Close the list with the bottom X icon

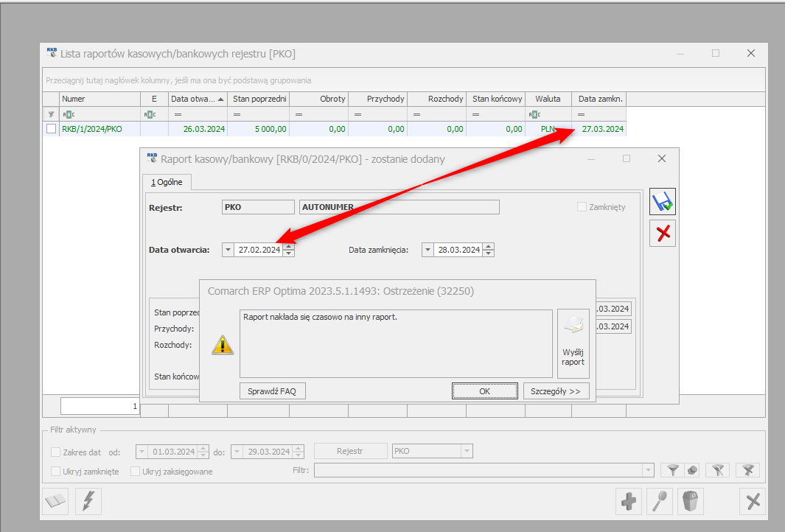753,501
